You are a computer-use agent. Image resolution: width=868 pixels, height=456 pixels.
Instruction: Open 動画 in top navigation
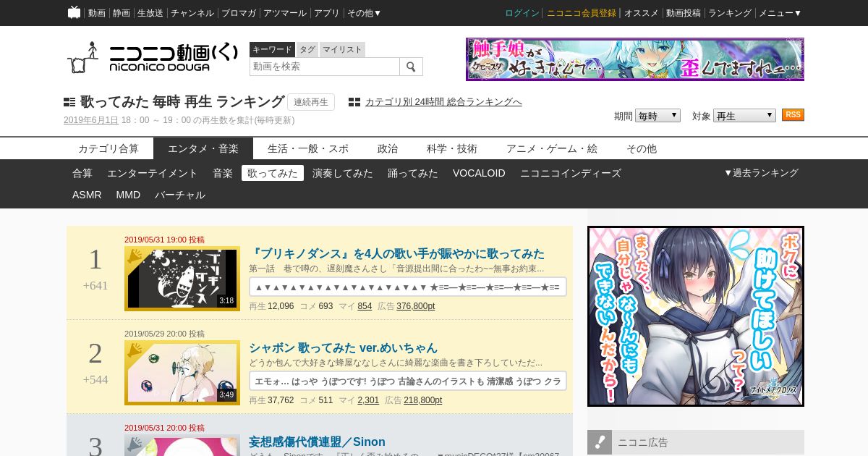97,13
